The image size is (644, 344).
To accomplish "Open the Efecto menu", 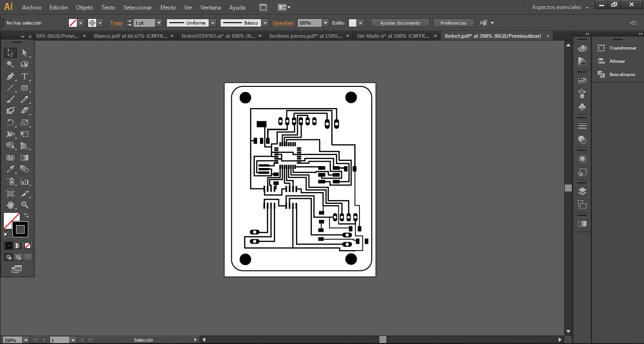I will (x=168, y=8).
